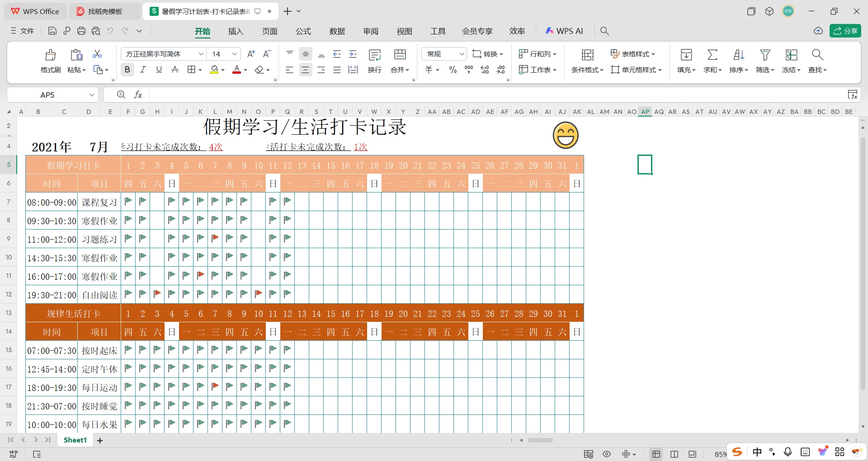This screenshot has height=461, width=868.
Task: Click the Undo arrow icon
Action: (110, 31)
